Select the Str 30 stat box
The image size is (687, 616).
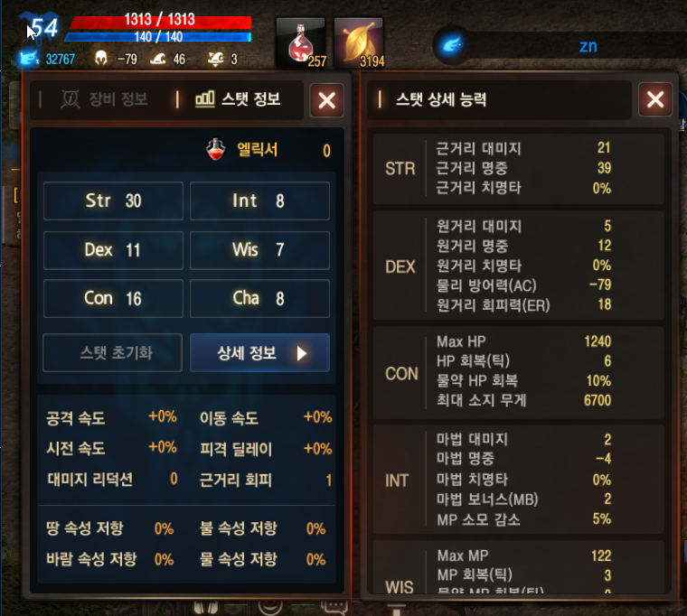tap(114, 201)
